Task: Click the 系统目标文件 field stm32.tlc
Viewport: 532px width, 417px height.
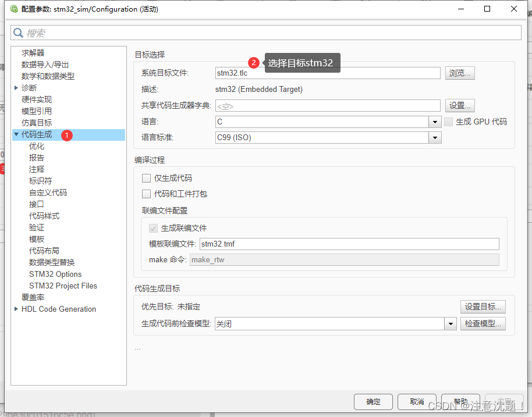Action: [328, 73]
